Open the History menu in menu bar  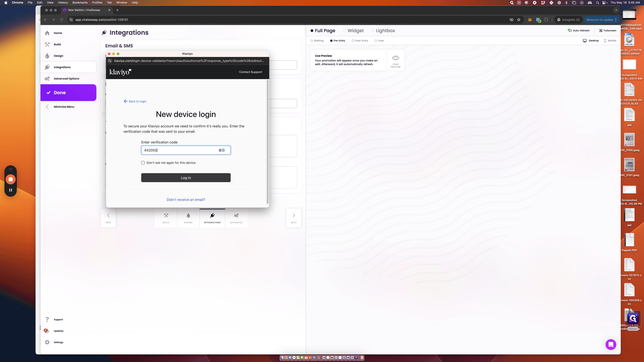63,3
